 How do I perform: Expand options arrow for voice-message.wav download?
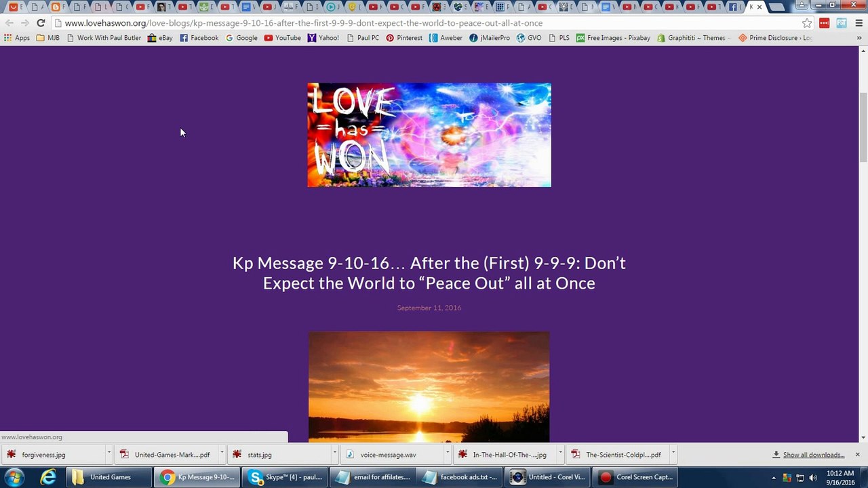[x=448, y=454]
